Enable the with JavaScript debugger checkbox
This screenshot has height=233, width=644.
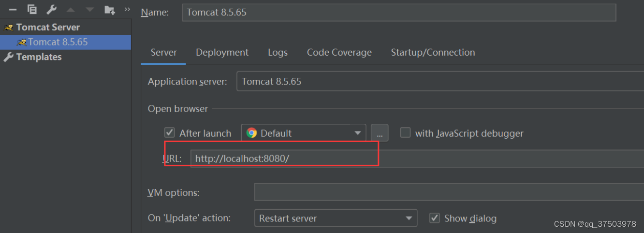(405, 132)
